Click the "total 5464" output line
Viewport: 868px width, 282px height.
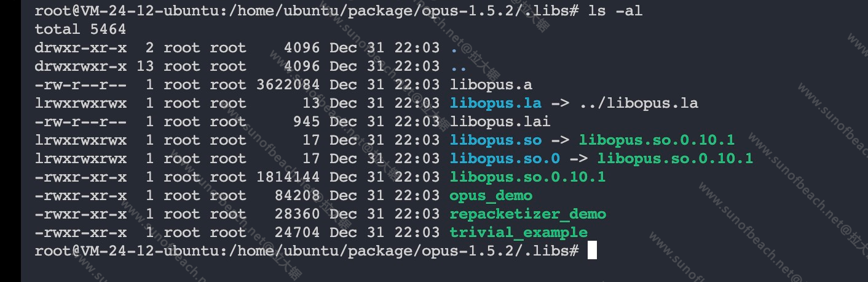tap(80, 30)
